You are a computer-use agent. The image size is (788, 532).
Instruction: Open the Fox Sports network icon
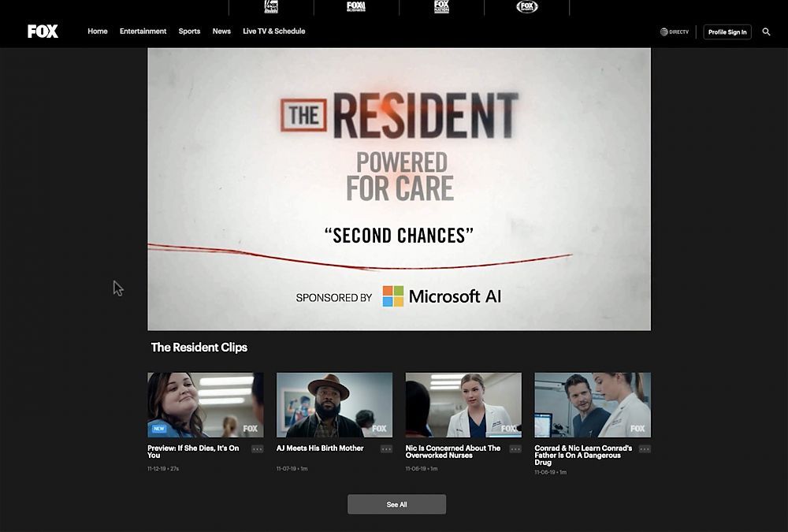click(527, 7)
